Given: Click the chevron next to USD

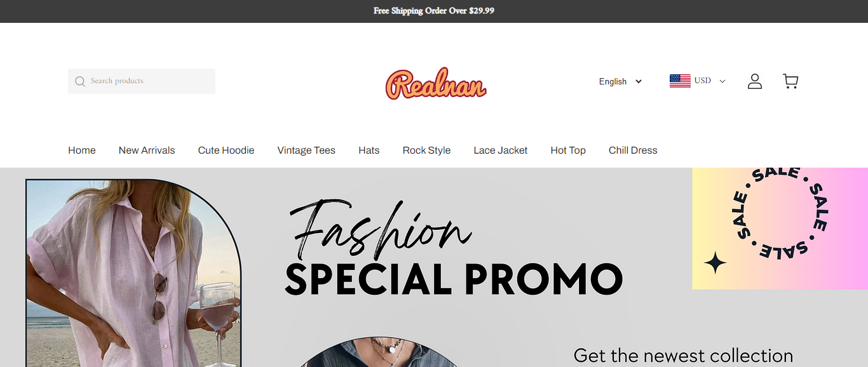Looking at the screenshot, I should (x=722, y=81).
